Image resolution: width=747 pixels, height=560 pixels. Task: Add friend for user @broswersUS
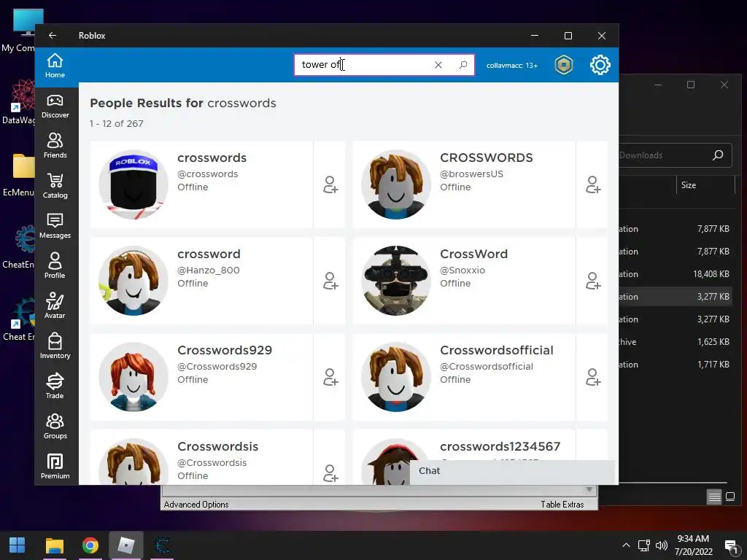pos(592,184)
